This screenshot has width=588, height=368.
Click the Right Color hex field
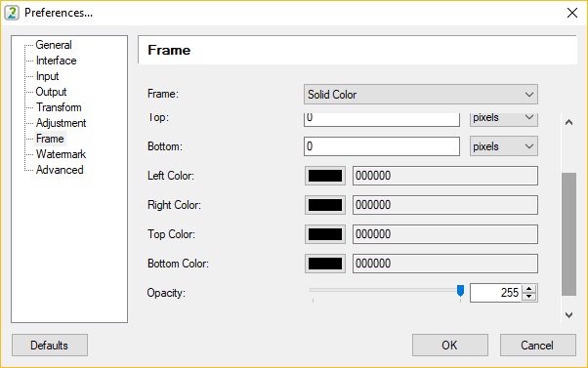pos(445,205)
